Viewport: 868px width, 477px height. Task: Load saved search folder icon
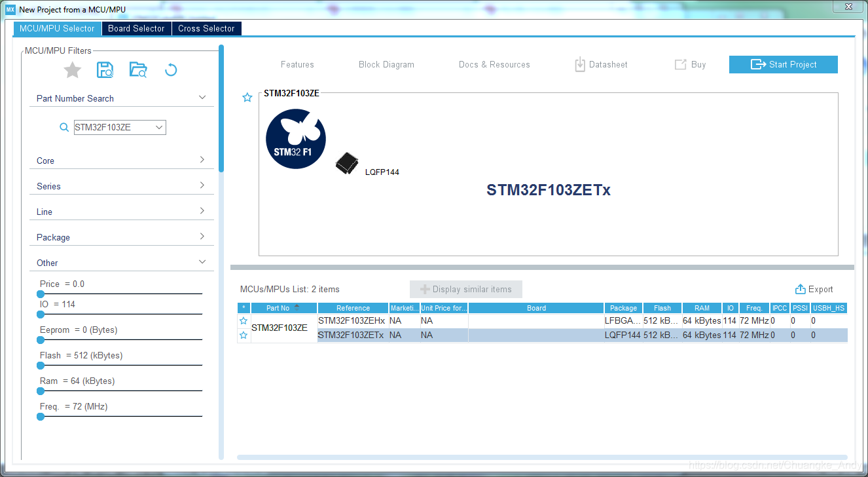[138, 69]
